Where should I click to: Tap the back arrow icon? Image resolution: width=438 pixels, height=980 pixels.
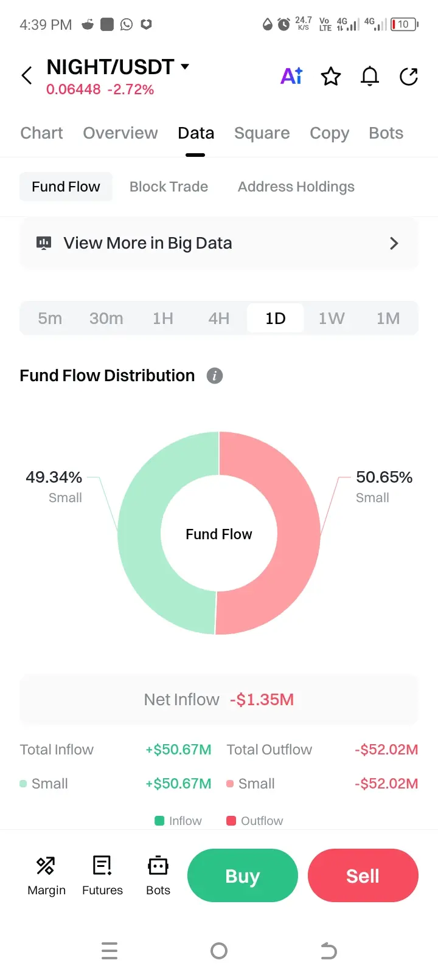[x=27, y=76]
